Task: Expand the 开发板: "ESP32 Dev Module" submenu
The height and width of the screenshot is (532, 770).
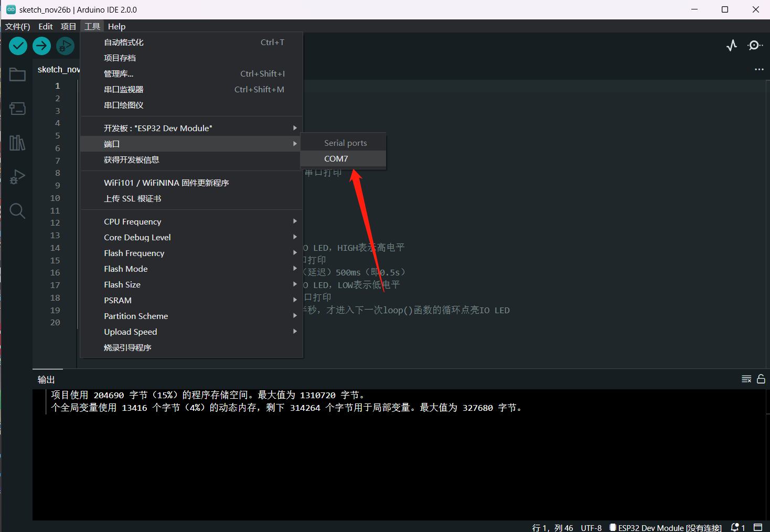Action: click(x=191, y=128)
